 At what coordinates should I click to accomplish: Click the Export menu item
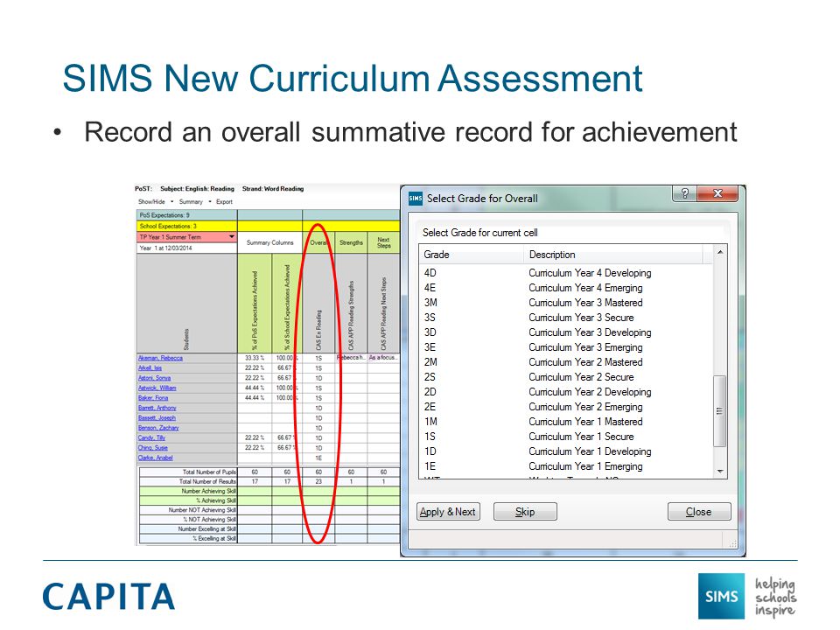[x=224, y=202]
